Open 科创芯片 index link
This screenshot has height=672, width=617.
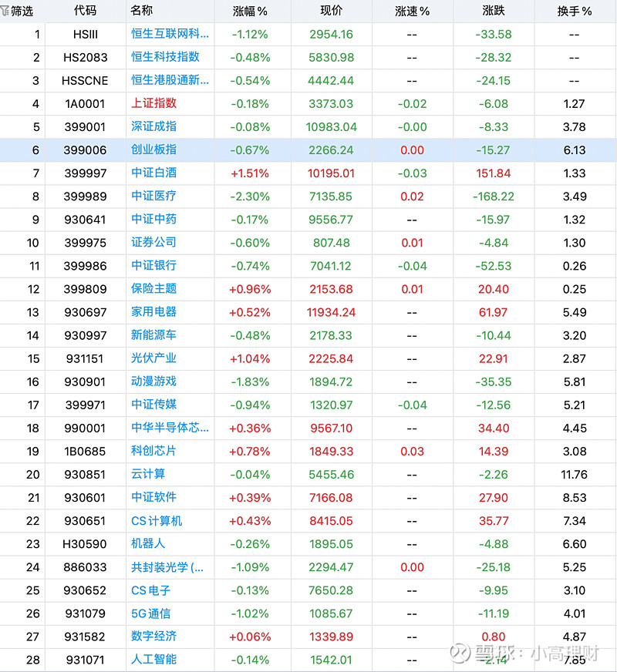pyautogui.click(x=153, y=450)
